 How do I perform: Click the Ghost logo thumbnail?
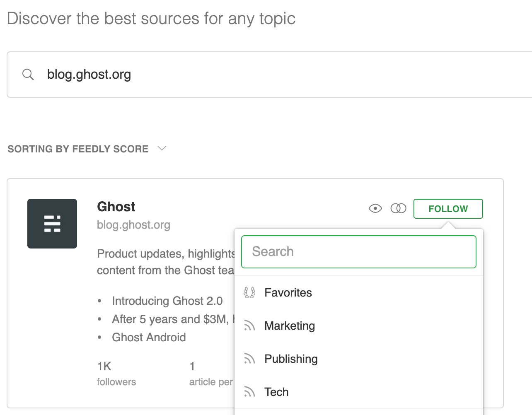coord(52,224)
